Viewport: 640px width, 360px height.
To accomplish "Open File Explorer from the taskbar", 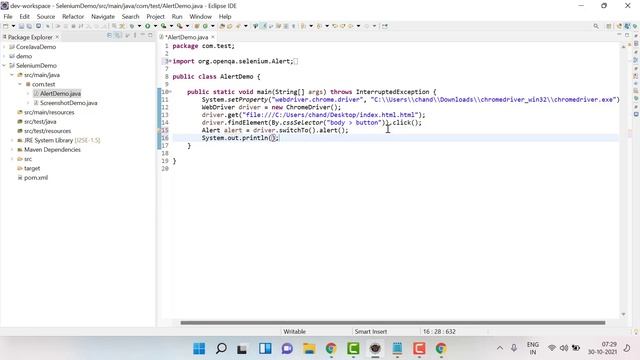I will 309,349.
